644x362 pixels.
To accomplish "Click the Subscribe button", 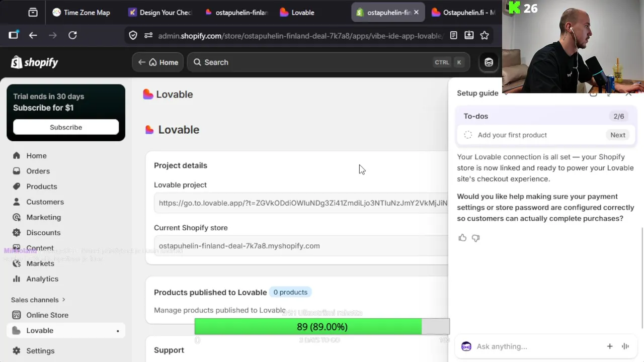I will coord(66,127).
